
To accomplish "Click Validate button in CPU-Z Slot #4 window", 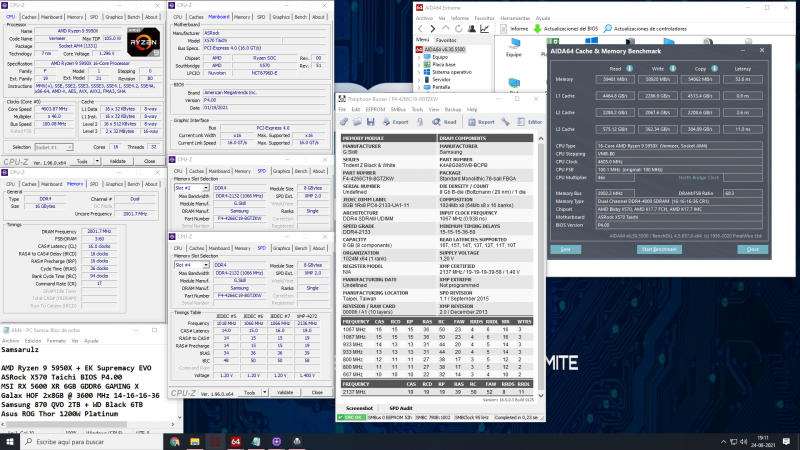I will pos(285,392).
